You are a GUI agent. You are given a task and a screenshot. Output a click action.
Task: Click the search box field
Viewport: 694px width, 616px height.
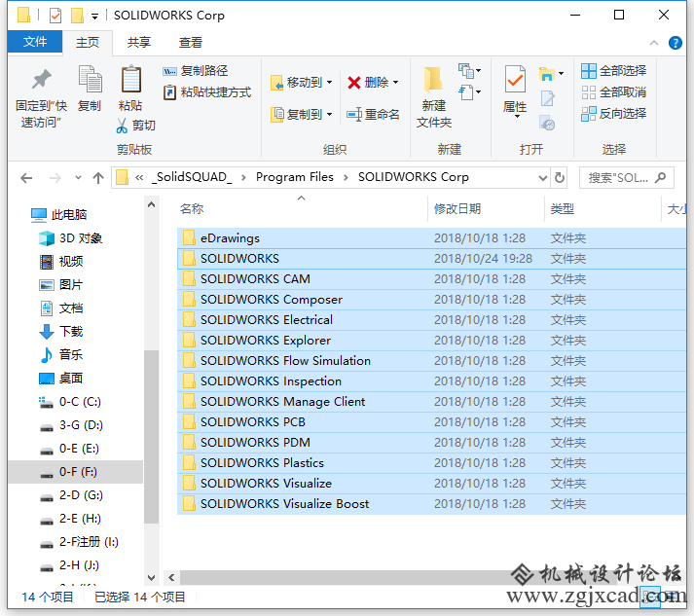pyautogui.click(x=626, y=178)
